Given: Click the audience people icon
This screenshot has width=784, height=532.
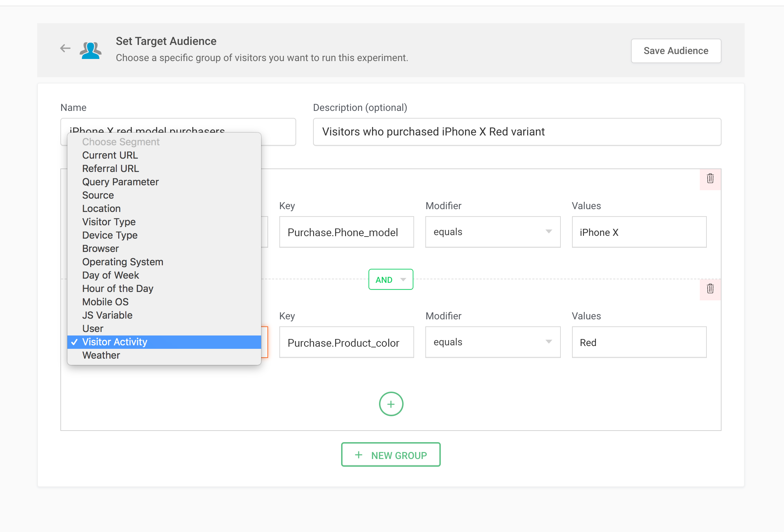Looking at the screenshot, I should 91,51.
